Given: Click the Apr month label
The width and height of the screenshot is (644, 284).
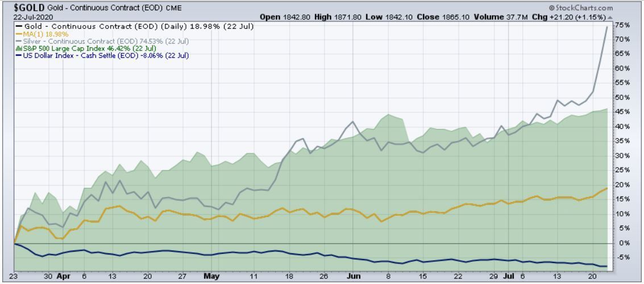Looking at the screenshot, I should pos(63,276).
